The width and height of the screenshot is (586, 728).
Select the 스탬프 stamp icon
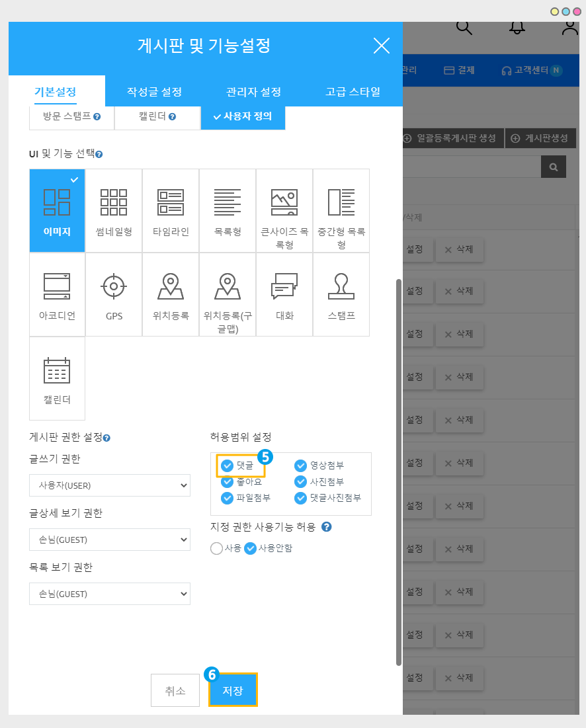pyautogui.click(x=341, y=286)
